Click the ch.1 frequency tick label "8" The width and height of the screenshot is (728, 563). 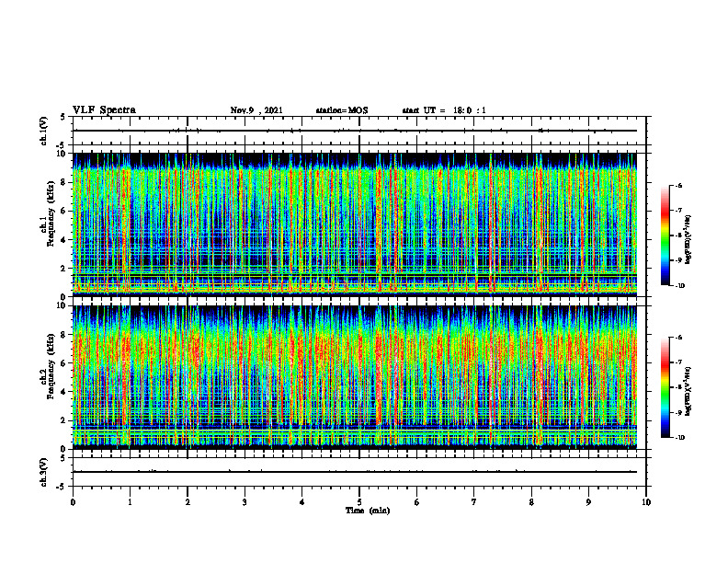tap(64, 182)
